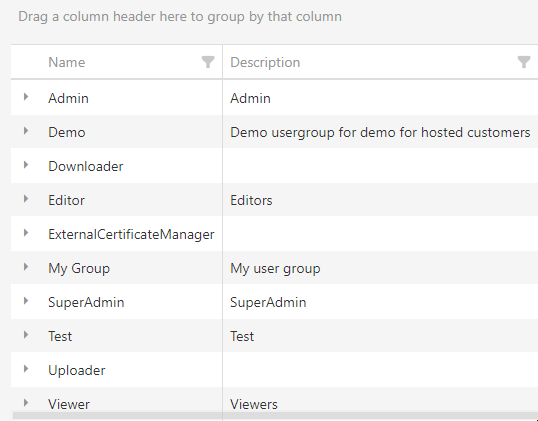Viewport: 538px width, 421px height.
Task: Expand the ExternalCertificateManager row arrow
Action: (x=26, y=233)
